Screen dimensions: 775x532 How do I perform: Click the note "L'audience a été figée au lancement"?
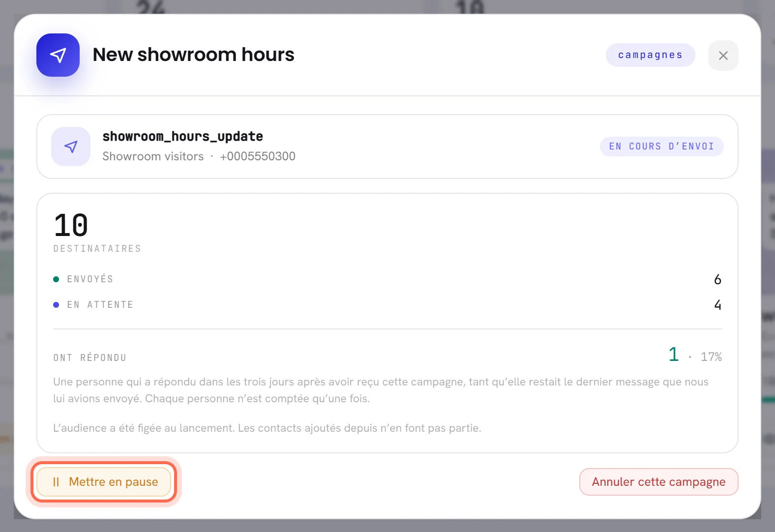[x=267, y=428]
